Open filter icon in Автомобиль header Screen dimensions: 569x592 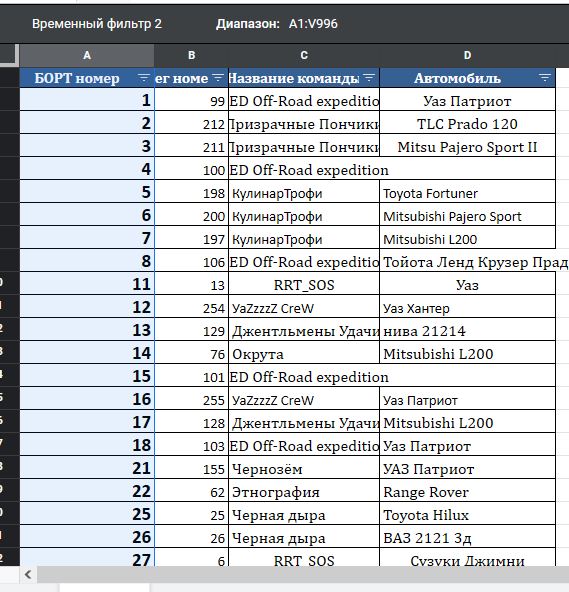(544, 78)
